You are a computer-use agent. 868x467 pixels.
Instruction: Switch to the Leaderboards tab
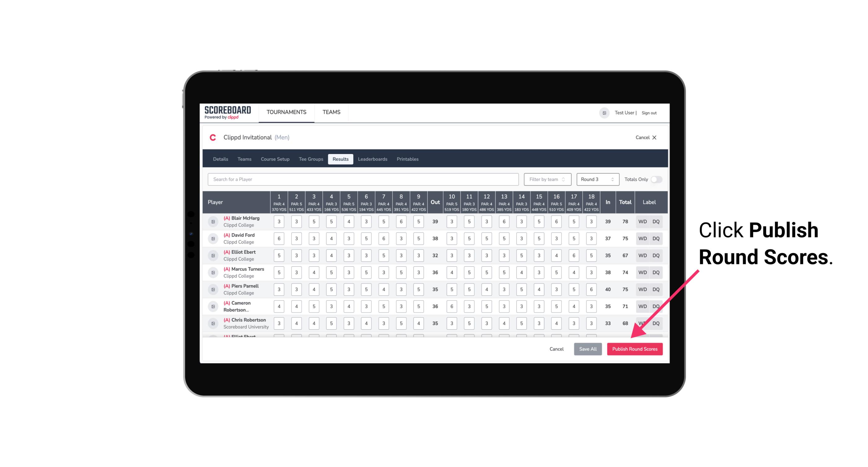tap(372, 159)
